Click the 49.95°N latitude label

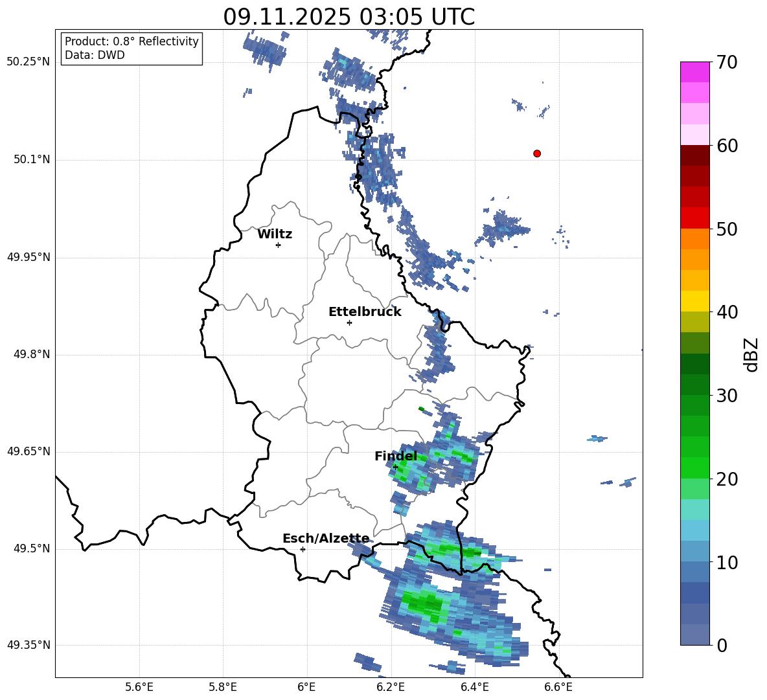tap(29, 257)
